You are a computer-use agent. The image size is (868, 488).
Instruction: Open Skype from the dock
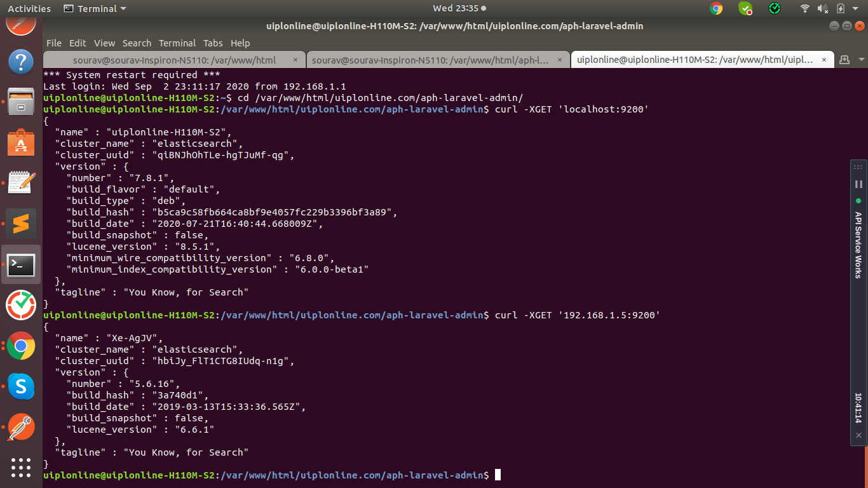click(21, 386)
